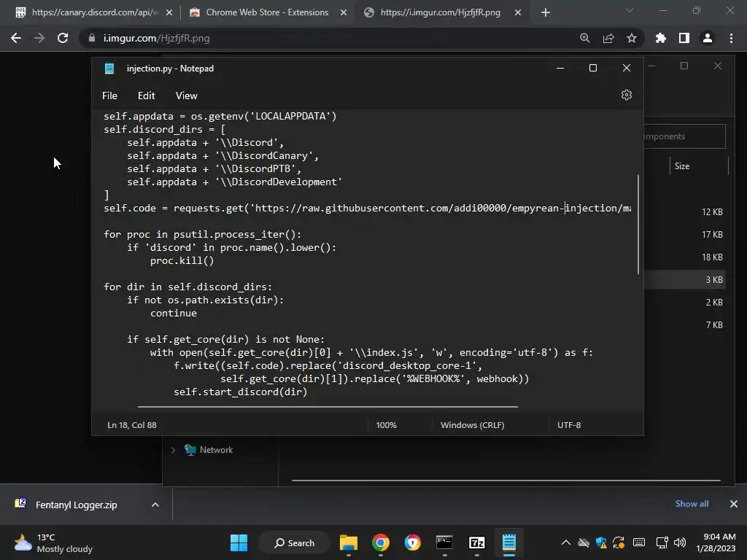
Task: Open Fentanyl Logger.zip download
Action: [x=76, y=505]
